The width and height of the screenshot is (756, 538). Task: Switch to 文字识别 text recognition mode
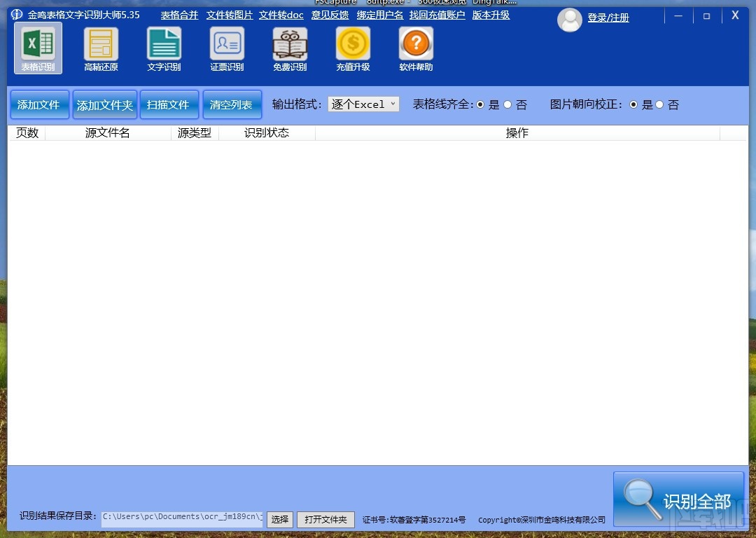164,47
